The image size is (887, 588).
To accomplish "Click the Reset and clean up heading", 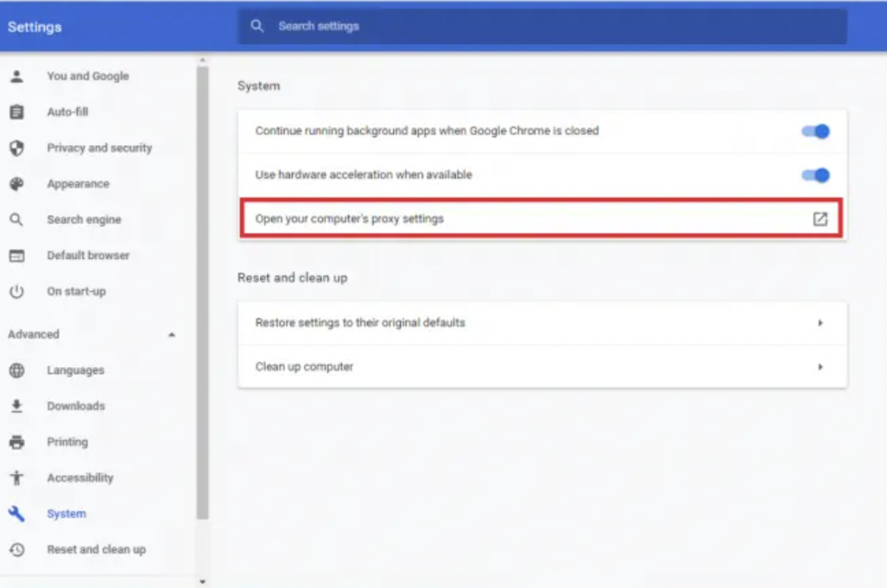I will [x=293, y=278].
